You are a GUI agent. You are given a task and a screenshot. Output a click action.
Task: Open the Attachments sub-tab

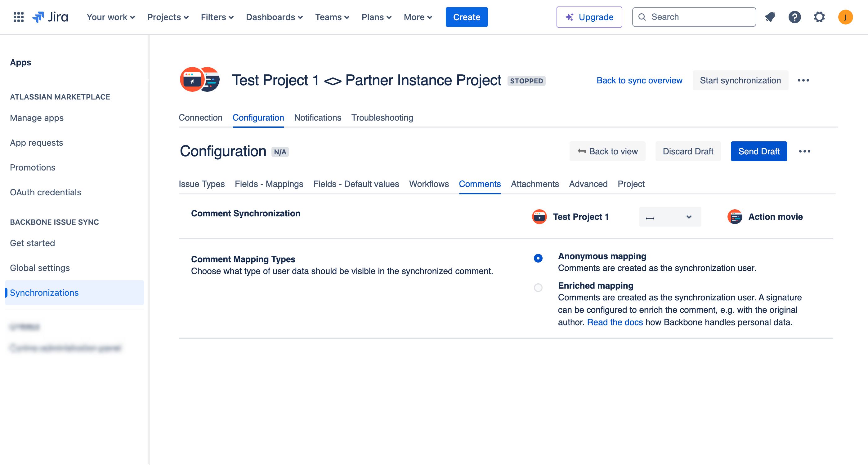pos(535,184)
